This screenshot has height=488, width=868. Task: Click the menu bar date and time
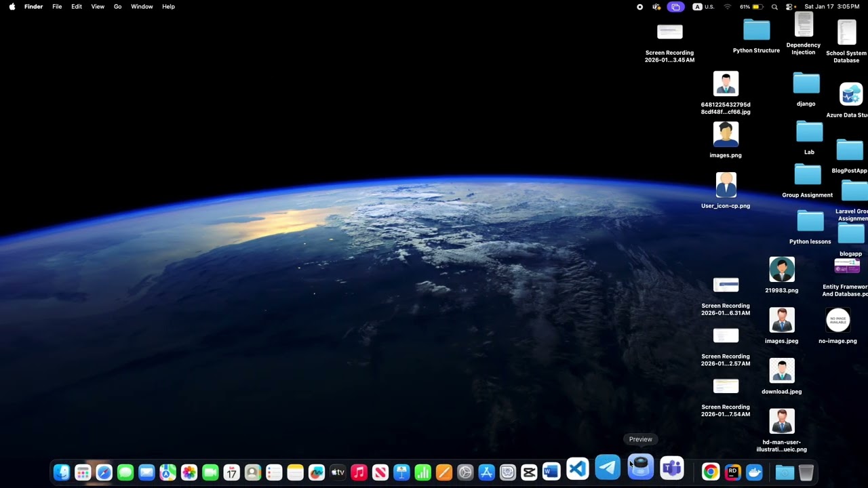831,7
